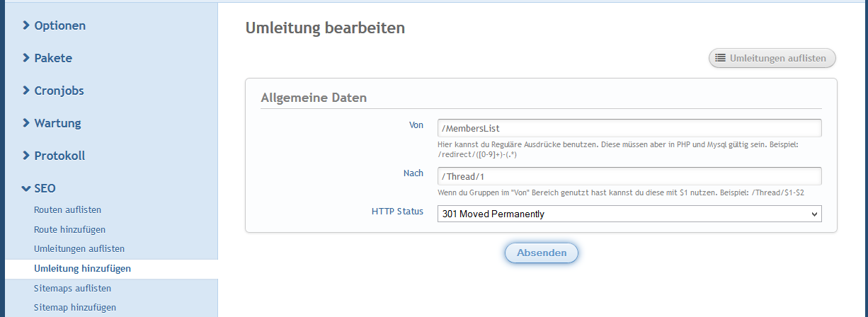
Task: Expand the Protokoll sidebar section
Action: click(59, 156)
